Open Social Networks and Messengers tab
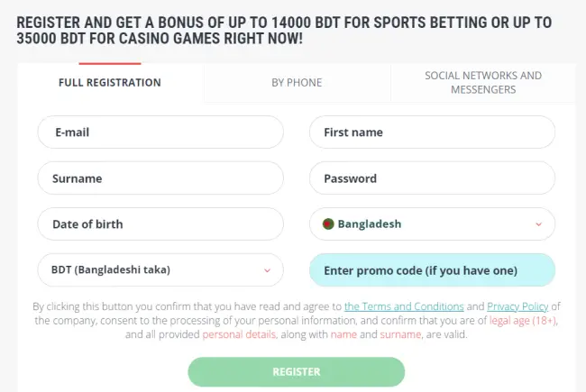 point(482,82)
